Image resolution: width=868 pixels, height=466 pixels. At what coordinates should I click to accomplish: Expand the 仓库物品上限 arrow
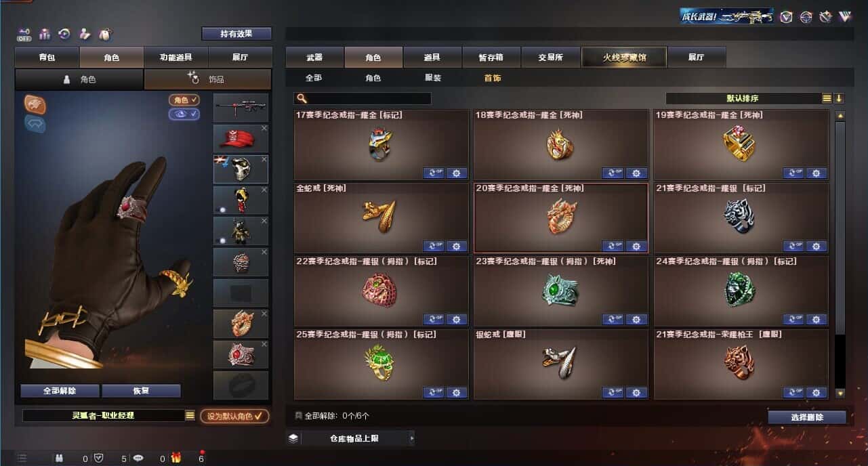coord(411,438)
